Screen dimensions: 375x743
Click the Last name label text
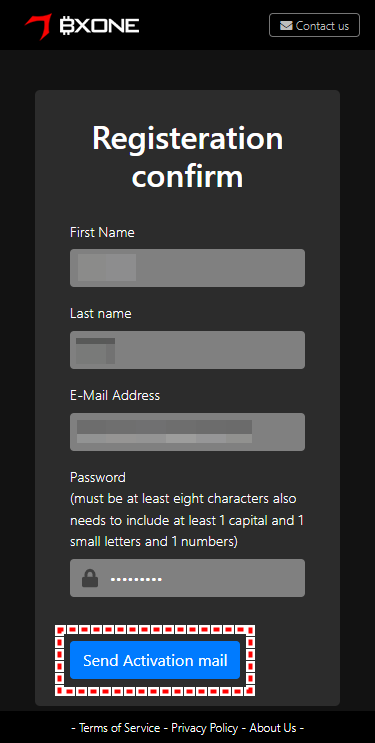(x=101, y=314)
